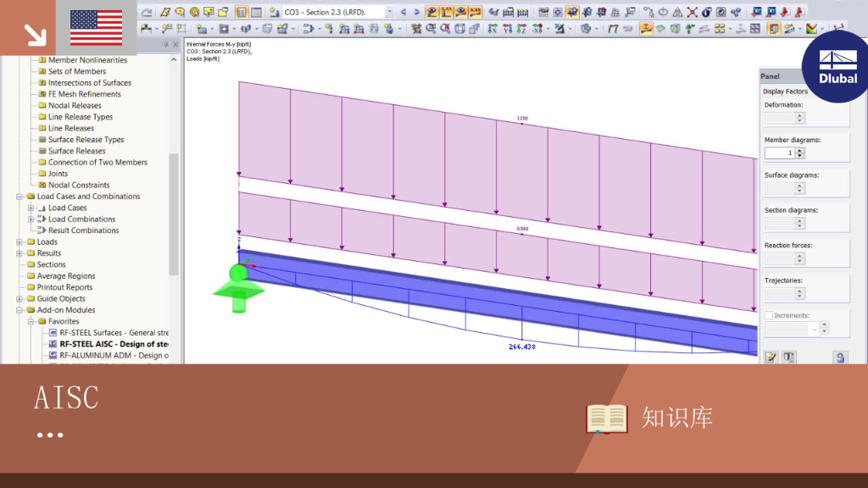Image resolution: width=868 pixels, height=488 pixels.
Task: Set view in Y direction
Action: click(x=507, y=29)
